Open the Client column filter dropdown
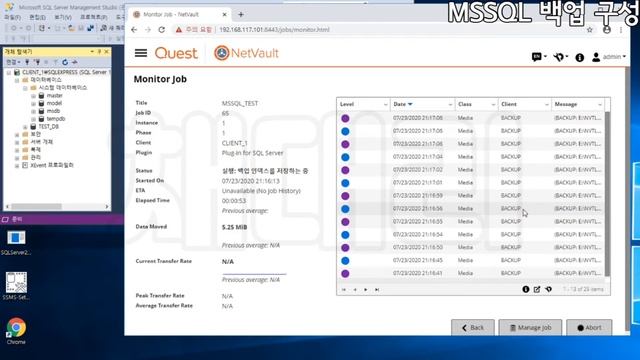Viewport: 640px width, 360px height. [x=547, y=104]
